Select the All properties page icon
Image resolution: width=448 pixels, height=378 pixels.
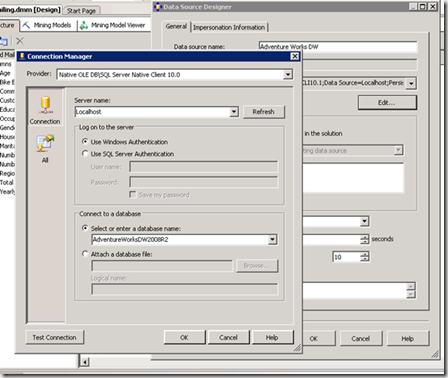(x=45, y=144)
